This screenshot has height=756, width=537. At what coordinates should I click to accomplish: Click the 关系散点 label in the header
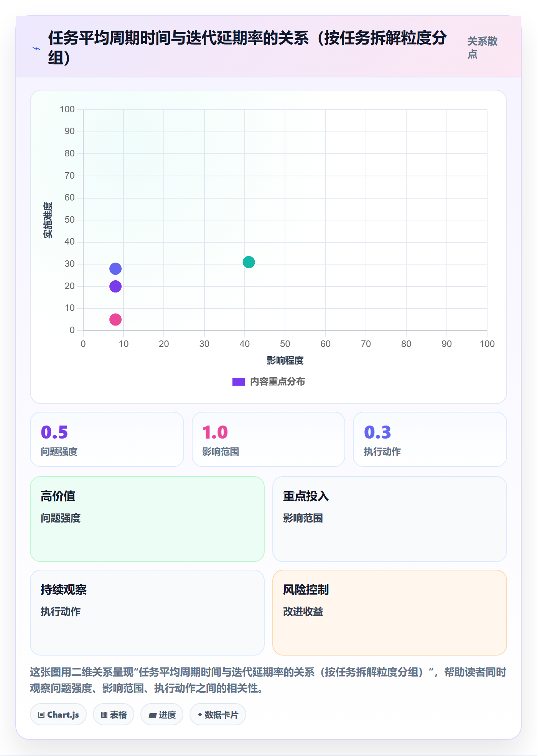482,48
